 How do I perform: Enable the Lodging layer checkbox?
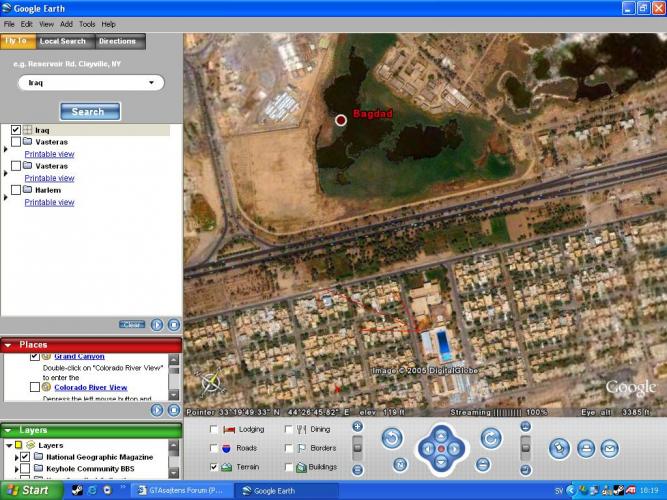click(x=214, y=429)
